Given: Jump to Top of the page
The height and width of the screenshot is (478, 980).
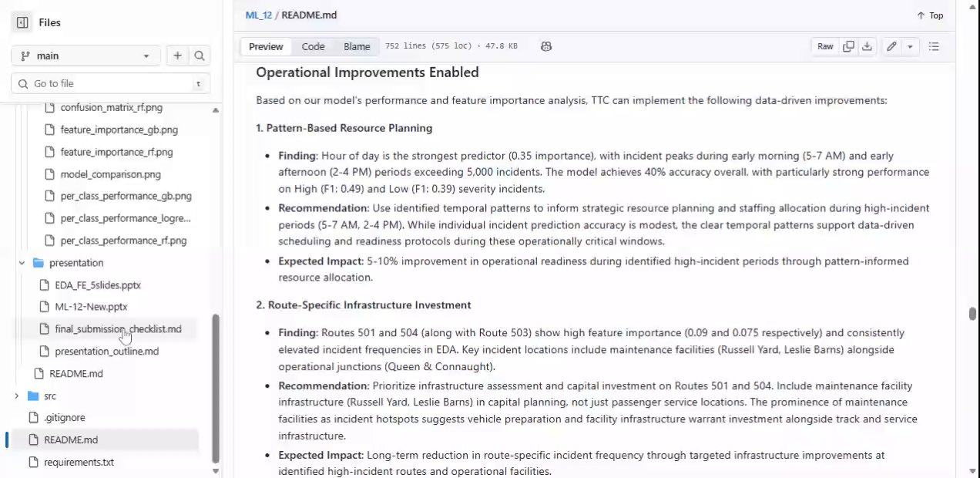Looking at the screenshot, I should [x=930, y=15].
